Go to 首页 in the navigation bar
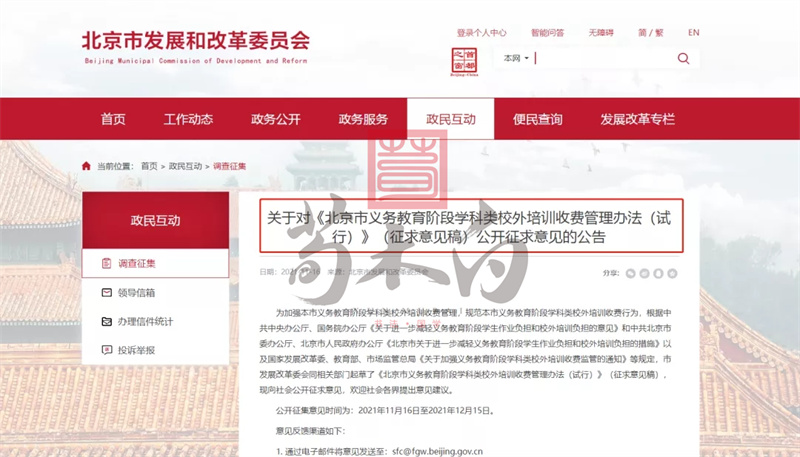 coord(113,119)
